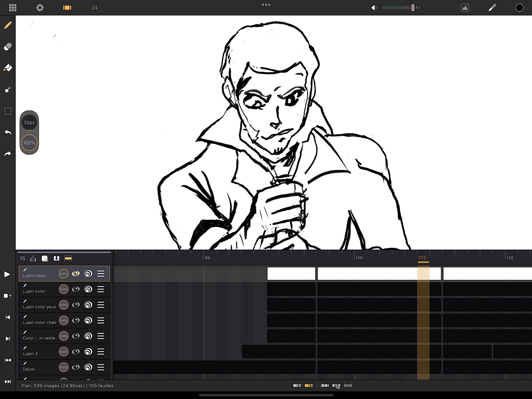Select the eraser tool
The height and width of the screenshot is (399, 532).
tap(8, 47)
